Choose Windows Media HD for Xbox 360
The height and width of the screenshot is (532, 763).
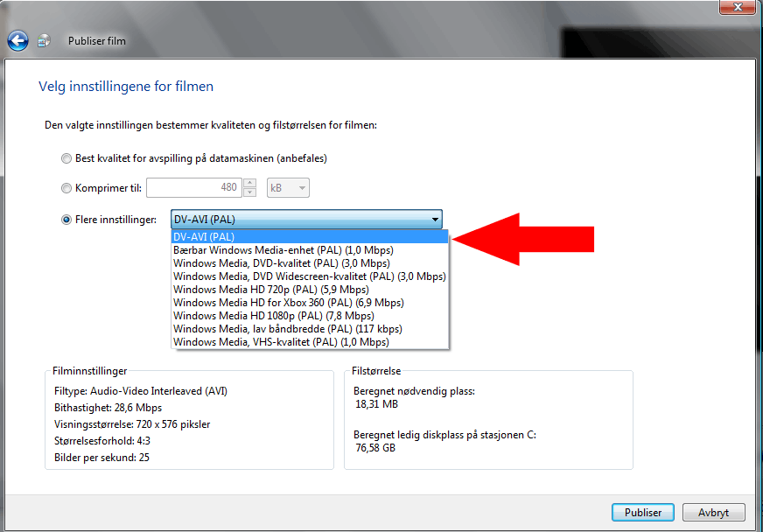pos(310,303)
